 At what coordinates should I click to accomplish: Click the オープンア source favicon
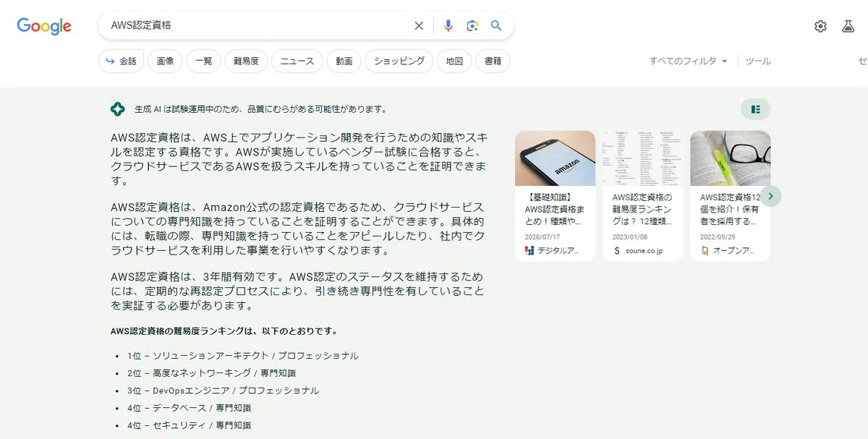click(705, 251)
